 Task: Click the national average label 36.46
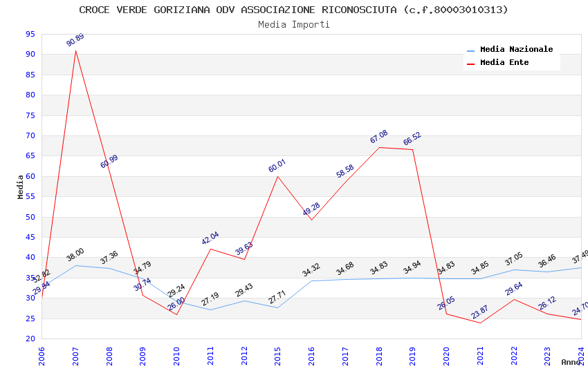[547, 261]
